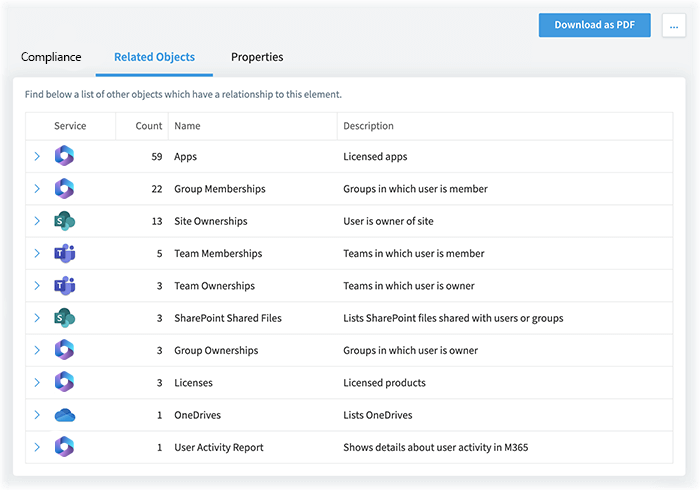Expand the Group Ownerships row chevron
The width and height of the screenshot is (700, 490).
click(37, 350)
